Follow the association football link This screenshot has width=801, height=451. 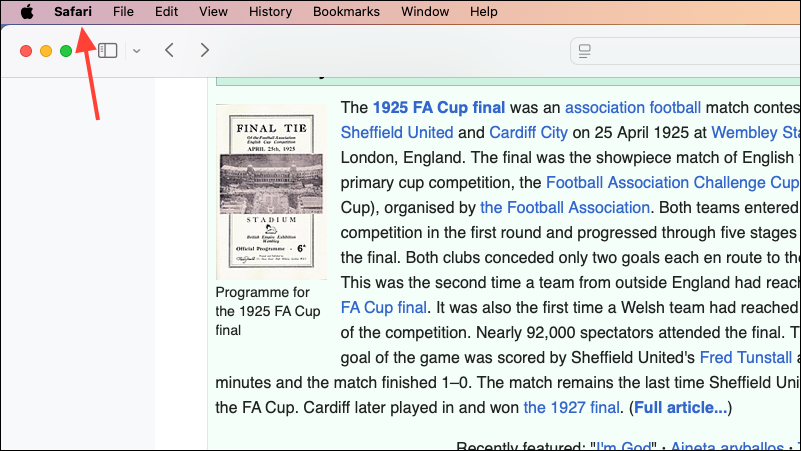click(633, 107)
